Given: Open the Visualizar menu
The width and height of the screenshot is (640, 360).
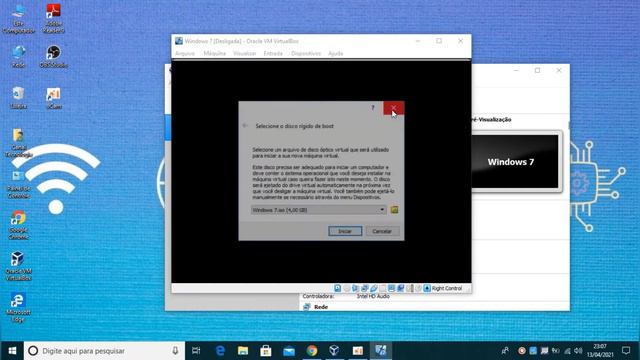Looking at the screenshot, I should (244, 53).
